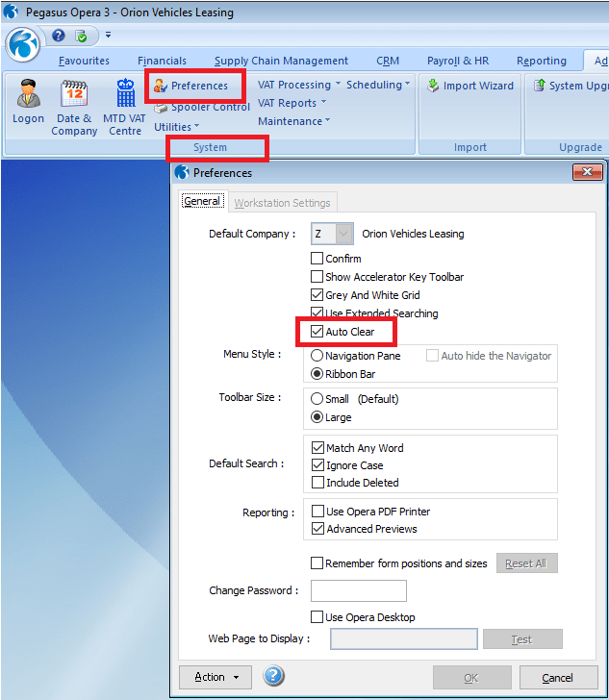Open the blue help icon in quick access toolbar
Image resolution: width=609 pixels, height=700 pixels.
click(x=59, y=36)
